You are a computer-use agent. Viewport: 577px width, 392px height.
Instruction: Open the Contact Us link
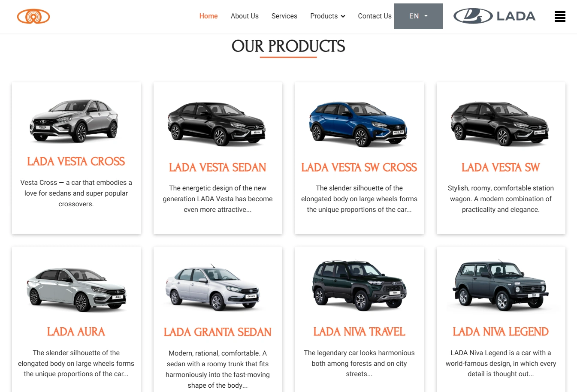(375, 16)
